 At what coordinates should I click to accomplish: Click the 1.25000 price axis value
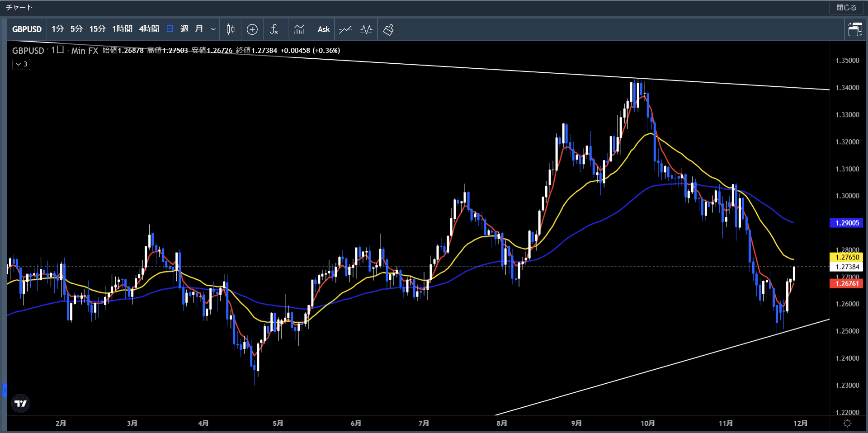847,331
